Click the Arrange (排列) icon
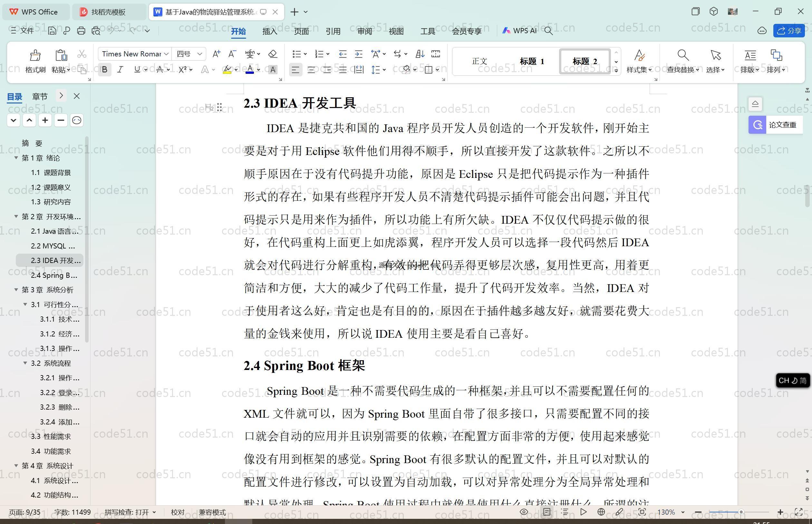This screenshot has width=812, height=524. (x=776, y=55)
